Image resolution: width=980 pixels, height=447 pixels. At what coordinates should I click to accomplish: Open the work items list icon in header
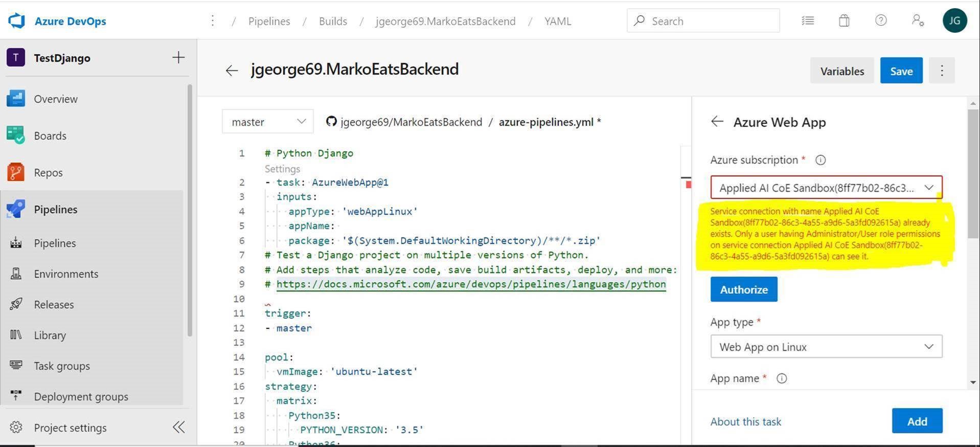(x=808, y=21)
